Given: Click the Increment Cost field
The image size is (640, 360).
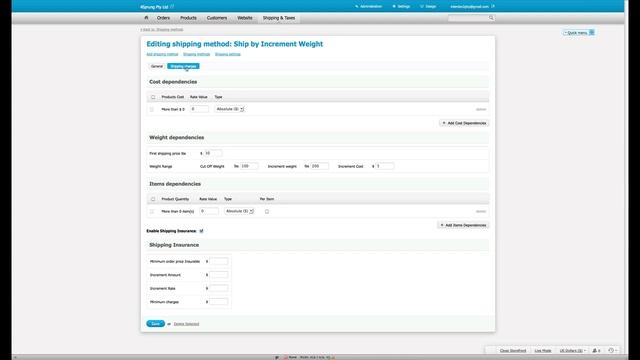Looking at the screenshot, I should coord(384,166).
